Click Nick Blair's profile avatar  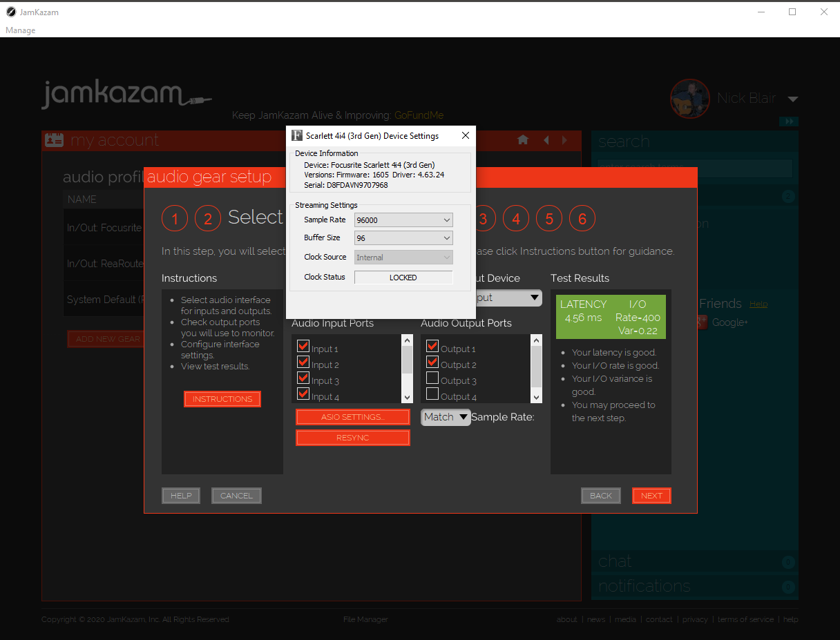coord(689,99)
